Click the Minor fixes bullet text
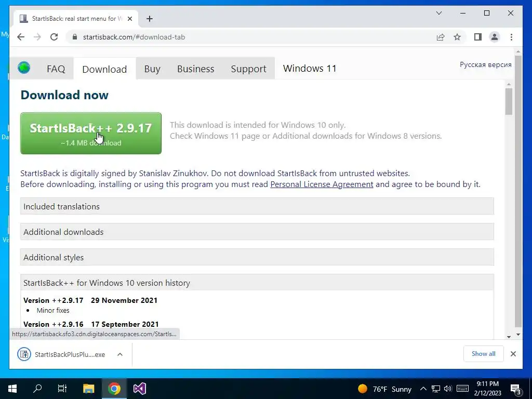This screenshot has height=399, width=532. [53, 311]
